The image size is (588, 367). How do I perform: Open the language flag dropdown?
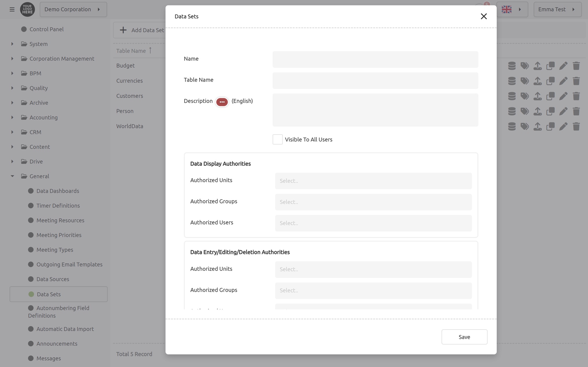click(x=512, y=9)
